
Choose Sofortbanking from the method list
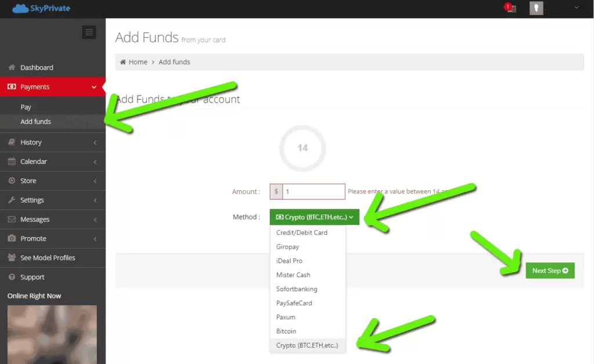click(307, 289)
